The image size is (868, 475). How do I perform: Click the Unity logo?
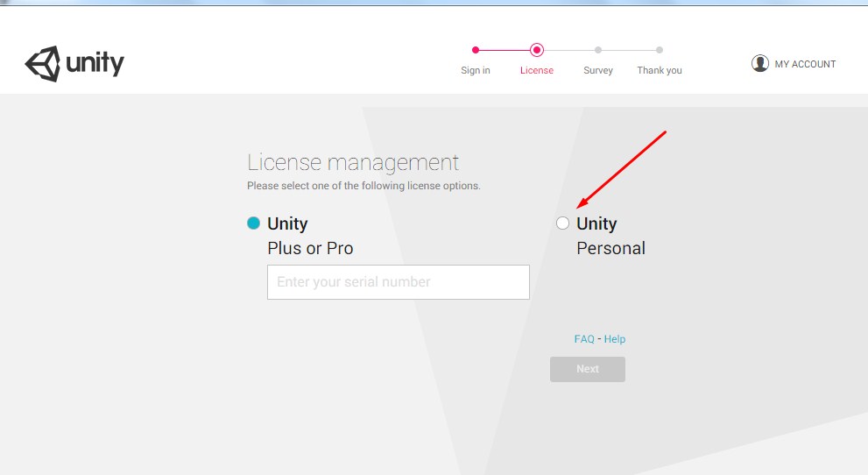[74, 64]
